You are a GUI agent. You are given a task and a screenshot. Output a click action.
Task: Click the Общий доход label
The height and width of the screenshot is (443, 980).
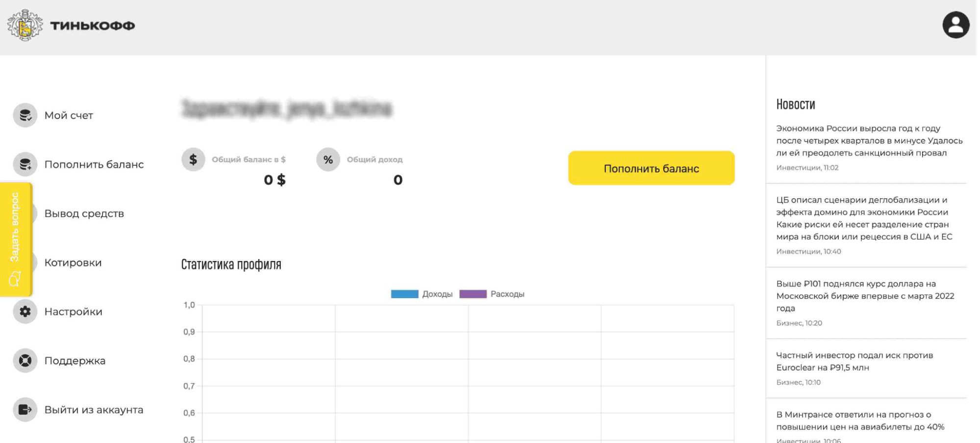375,159
